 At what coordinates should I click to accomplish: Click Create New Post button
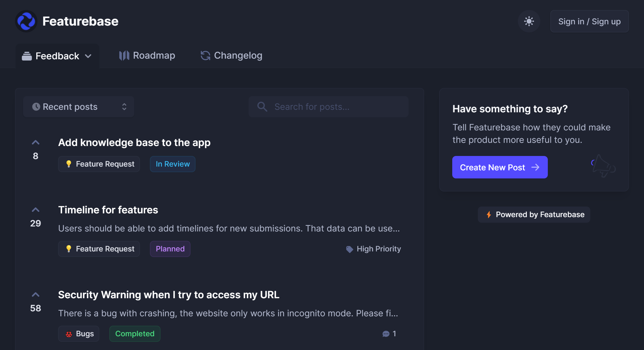[x=500, y=167]
